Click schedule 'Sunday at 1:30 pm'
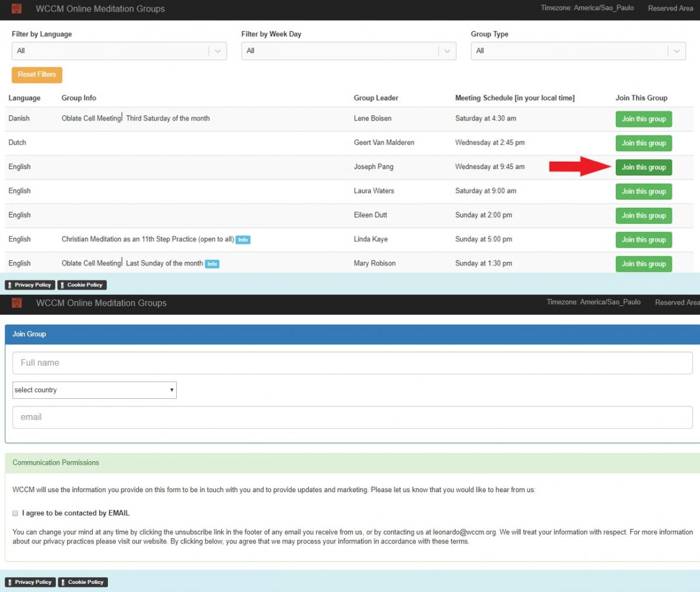 point(484,263)
